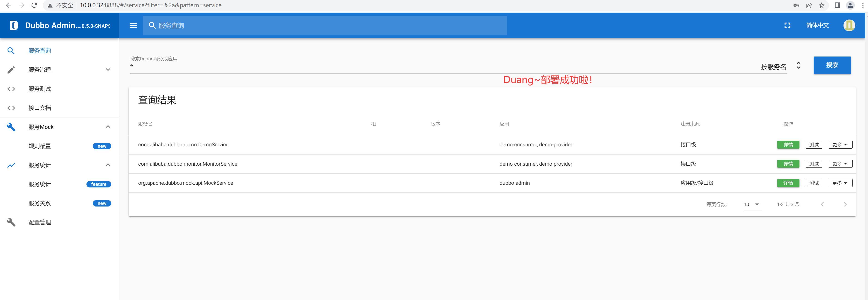
Task: Click the 组 column header
Action: point(373,124)
